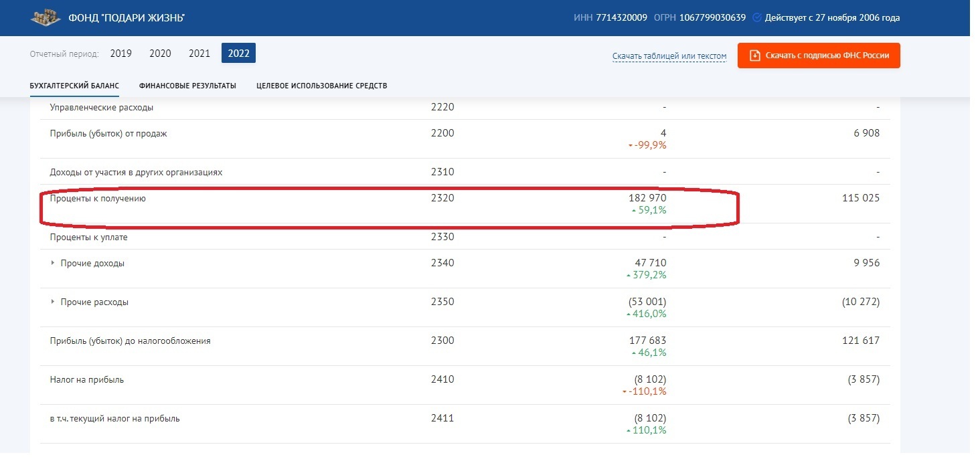This screenshot has height=471, width=980.
Task: Open Целевое использование средств tab
Action: 321,86
